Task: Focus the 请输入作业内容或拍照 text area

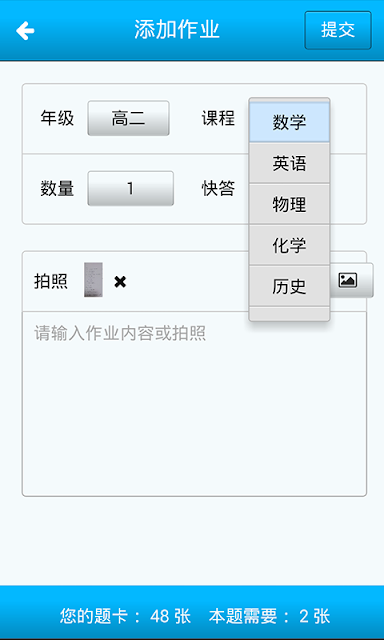Action: click(194, 404)
